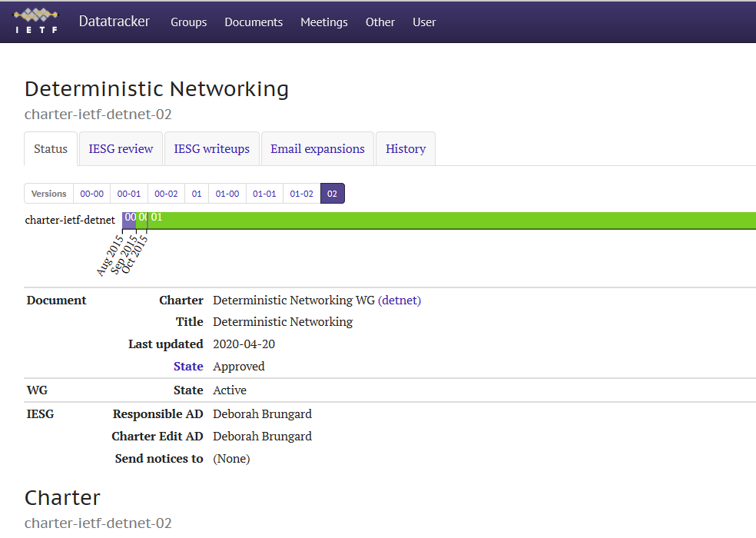
Task: Click Charter Edit AD Deborah Brungard
Action: coord(262,437)
